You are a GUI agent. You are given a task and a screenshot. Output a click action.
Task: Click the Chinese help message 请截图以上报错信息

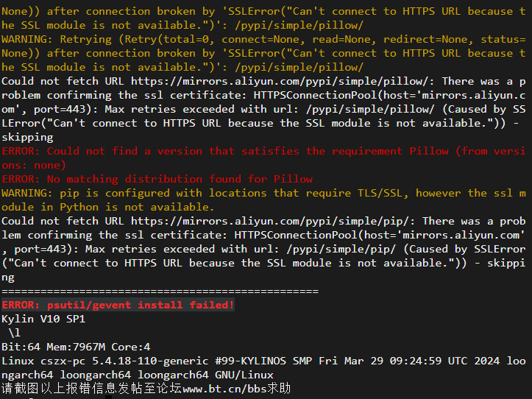91,389
